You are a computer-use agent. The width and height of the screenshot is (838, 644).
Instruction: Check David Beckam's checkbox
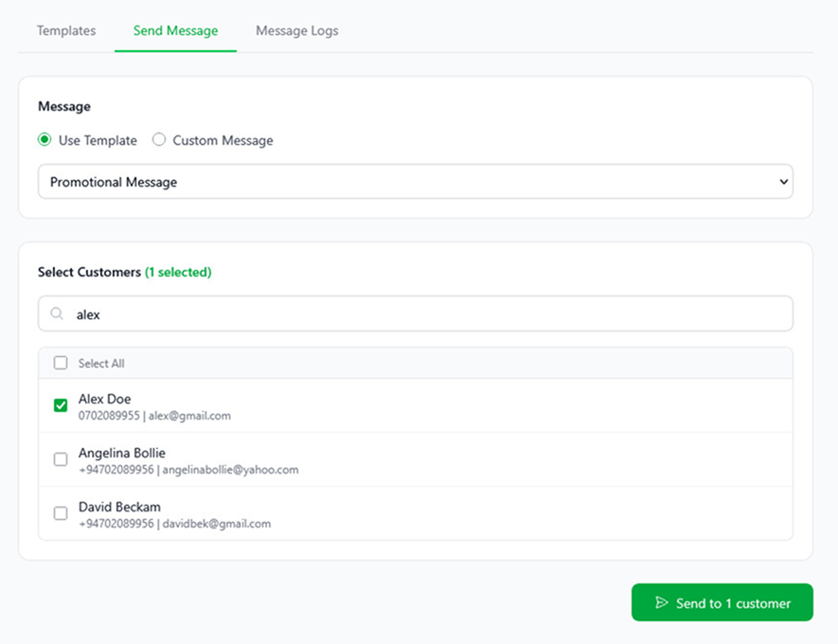(61, 513)
